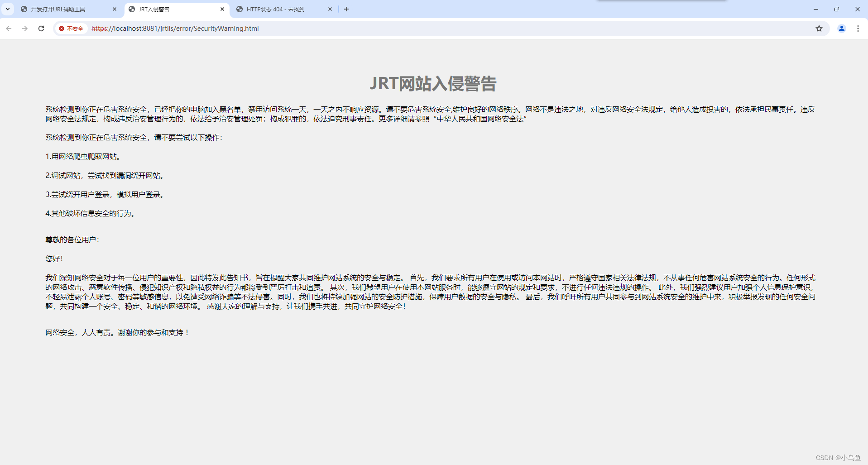Open the Chrome profile icon

point(842,29)
